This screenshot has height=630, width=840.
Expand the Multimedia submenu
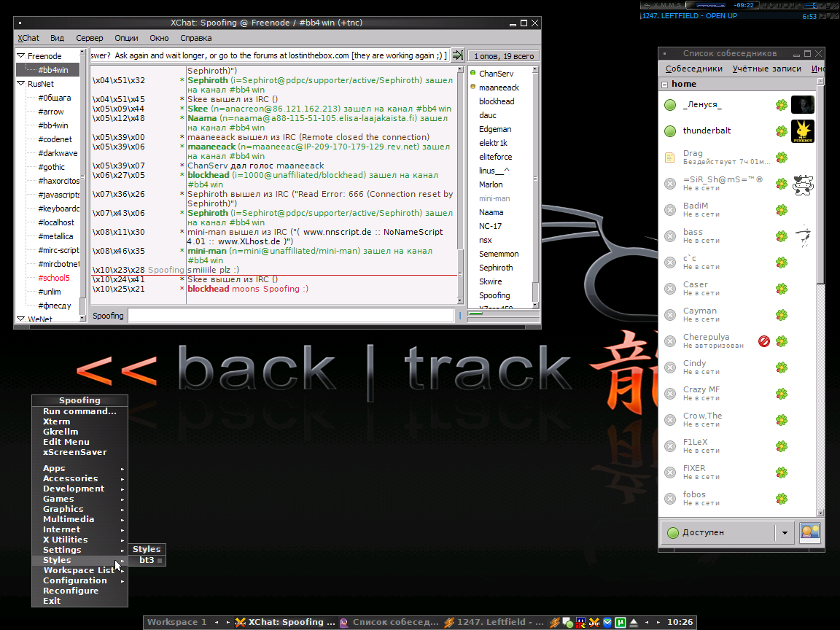pyautogui.click(x=79, y=519)
